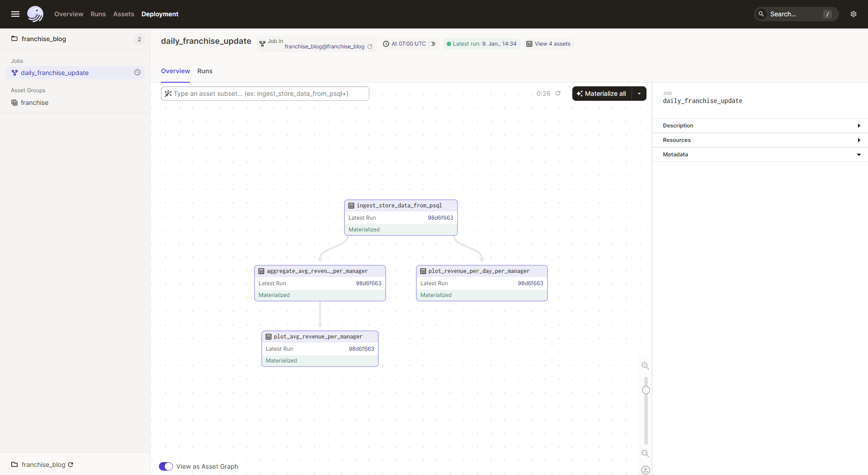868x475 pixels.
Task: Click Materialized status on plot_revenue_per_day_per_manager
Action: (436, 295)
